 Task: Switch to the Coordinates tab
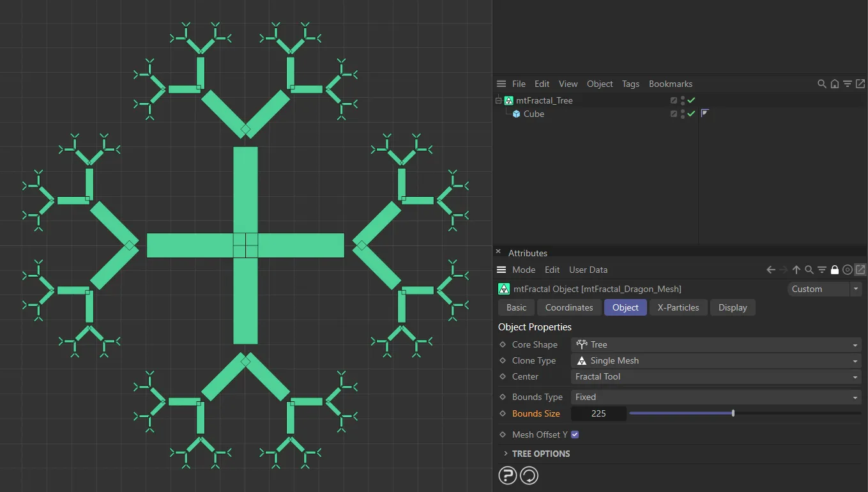click(569, 307)
